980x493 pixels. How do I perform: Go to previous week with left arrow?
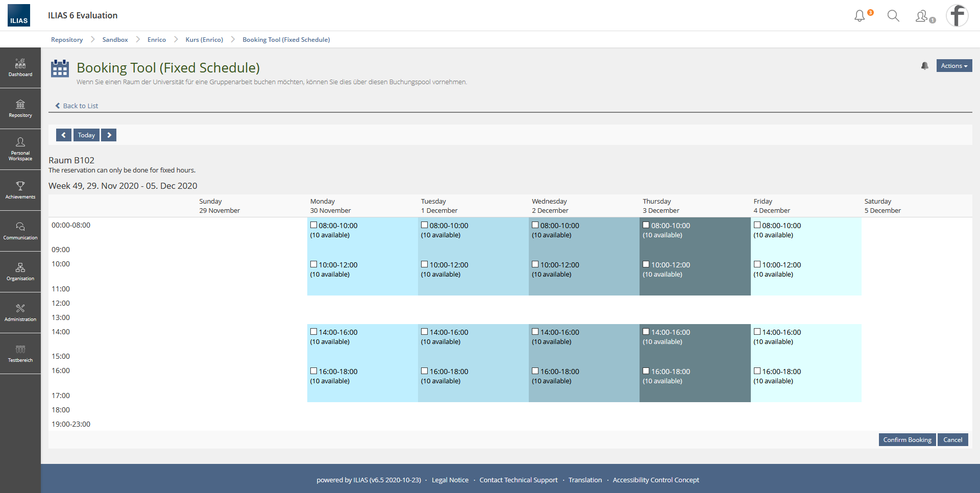tap(63, 135)
